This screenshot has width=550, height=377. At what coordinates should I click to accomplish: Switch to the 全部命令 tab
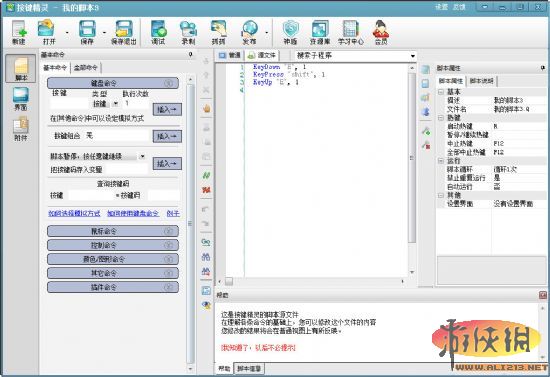86,68
